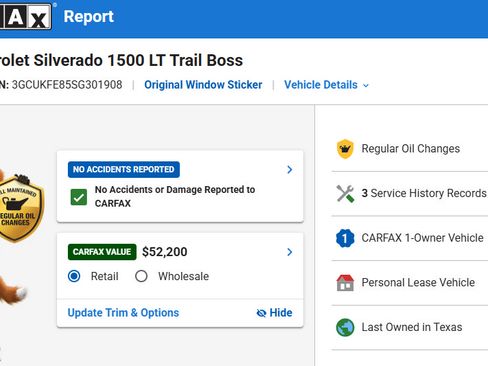The height and width of the screenshot is (366, 488).
Task: Expand the Vehicle Details dropdown
Action: [326, 85]
